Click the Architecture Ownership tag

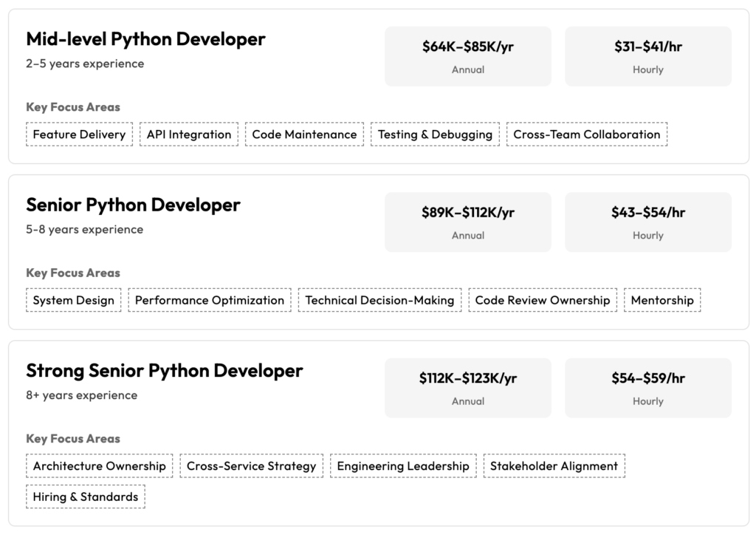coord(100,466)
